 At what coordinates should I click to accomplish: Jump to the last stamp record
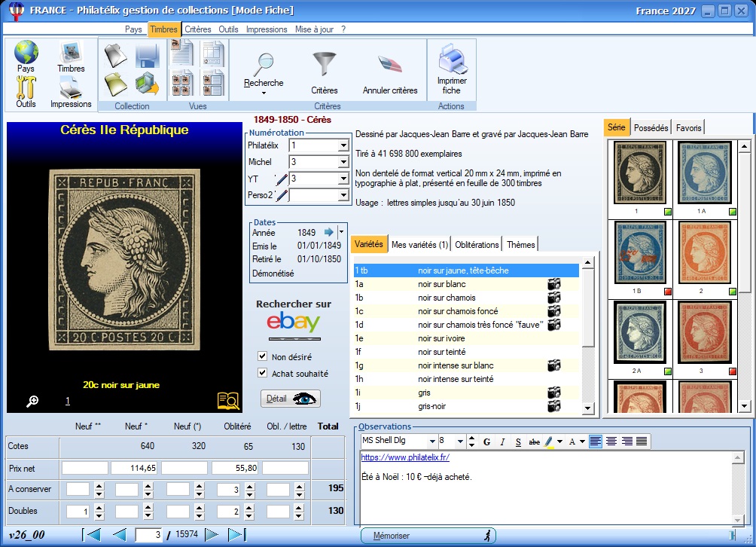click(x=236, y=534)
